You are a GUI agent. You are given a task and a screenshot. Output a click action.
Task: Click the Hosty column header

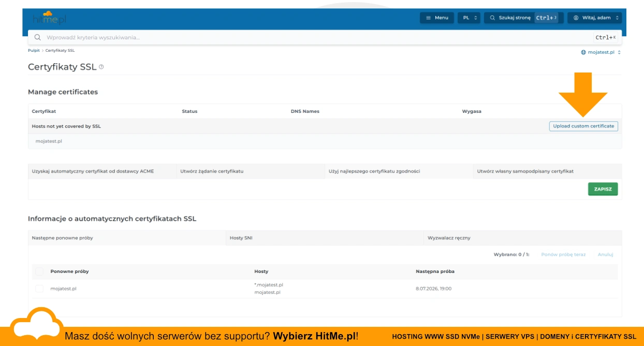pos(261,271)
